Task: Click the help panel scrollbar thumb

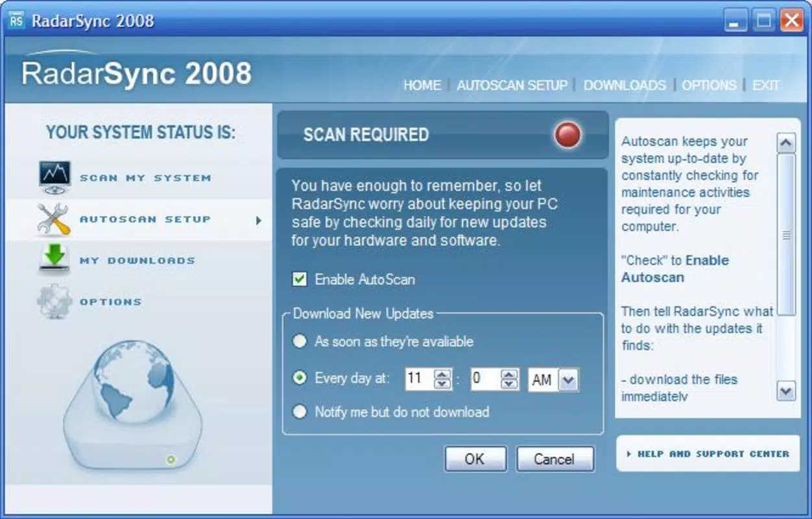Action: click(x=786, y=235)
